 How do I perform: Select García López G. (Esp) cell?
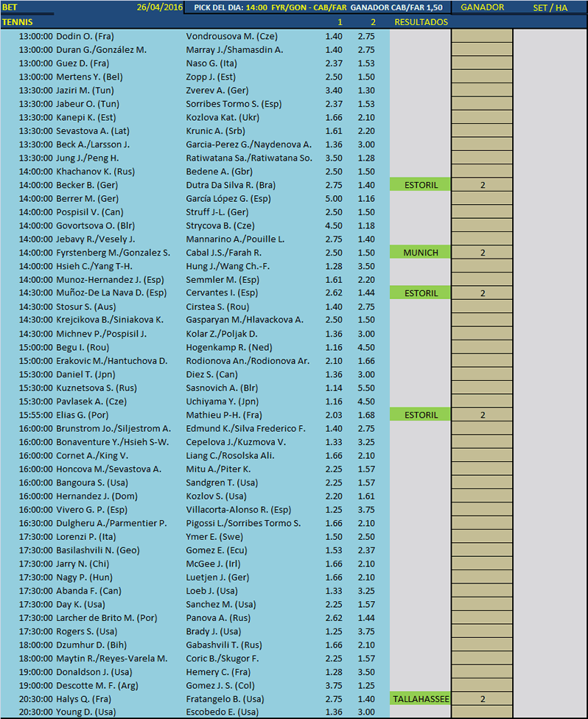click(228, 199)
